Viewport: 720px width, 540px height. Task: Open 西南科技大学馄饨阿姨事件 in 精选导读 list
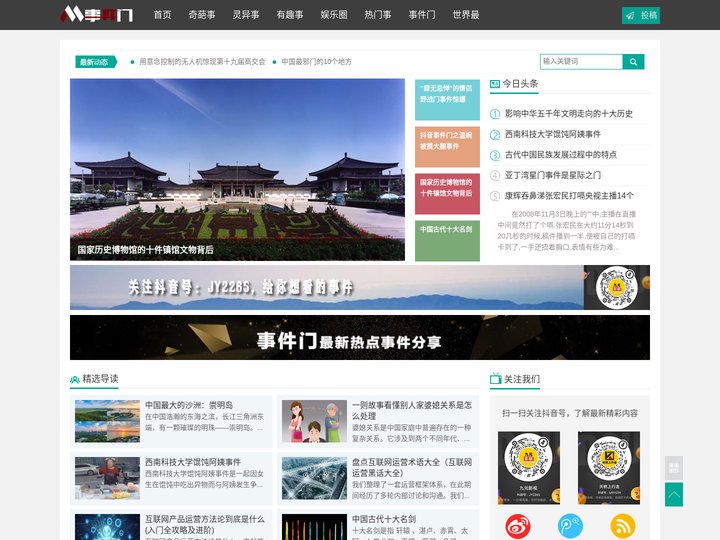point(193,462)
